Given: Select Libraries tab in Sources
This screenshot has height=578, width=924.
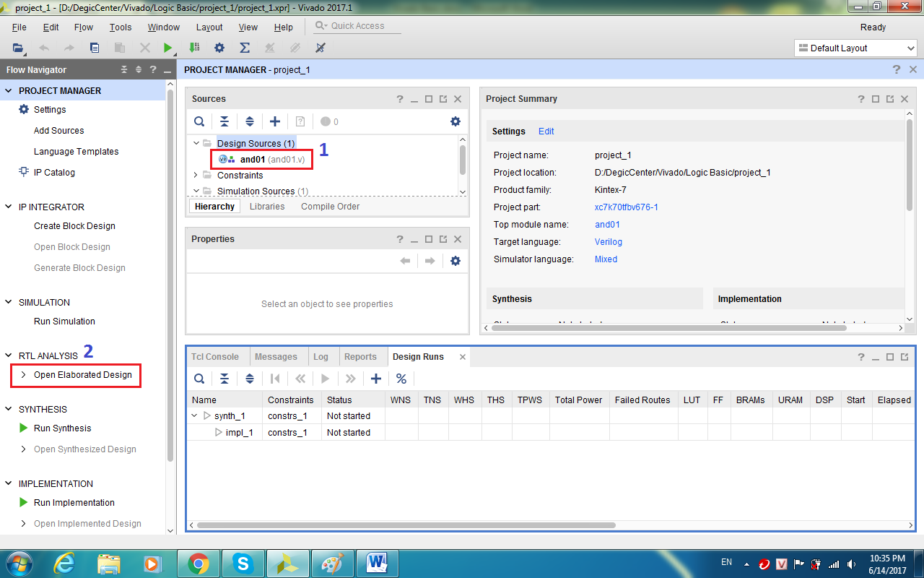Looking at the screenshot, I should coord(267,207).
